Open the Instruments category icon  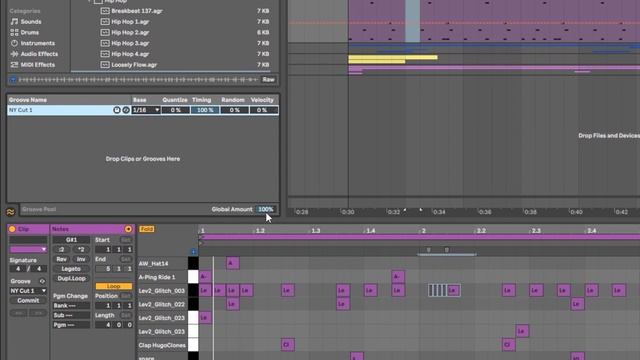click(x=14, y=43)
